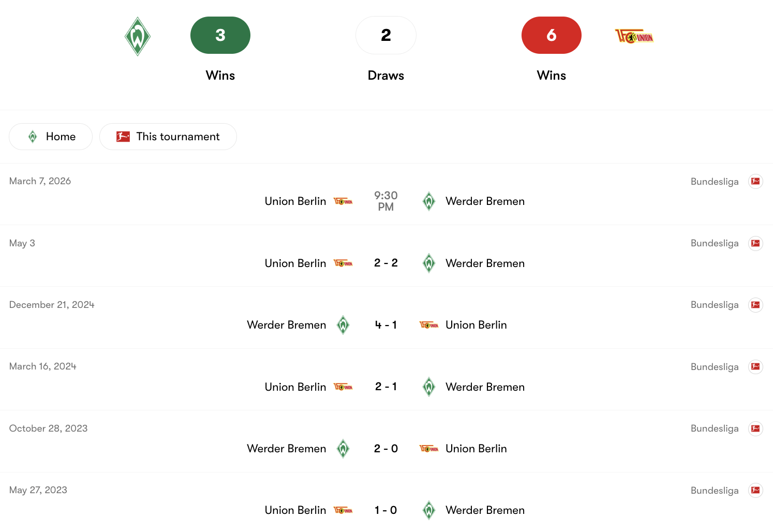
Task: Open the Werder Bremen team page from the October 28 row
Action: [286, 448]
